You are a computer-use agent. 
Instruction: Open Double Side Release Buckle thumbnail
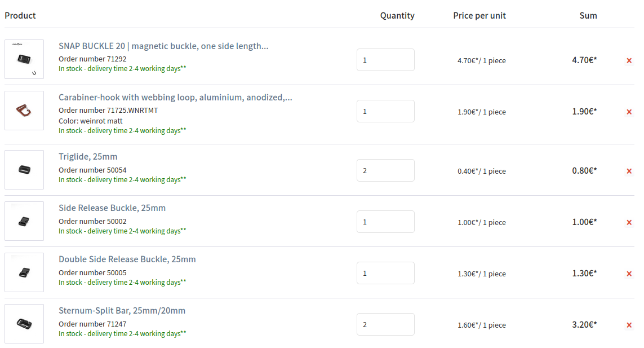pyautogui.click(x=24, y=272)
